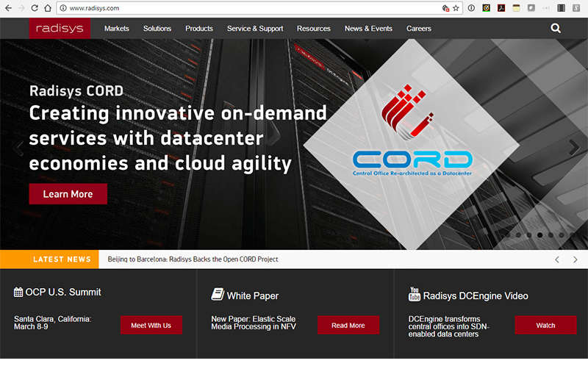The height and width of the screenshot is (369, 588).
Task: Click the Learn More button
Action: [68, 194]
